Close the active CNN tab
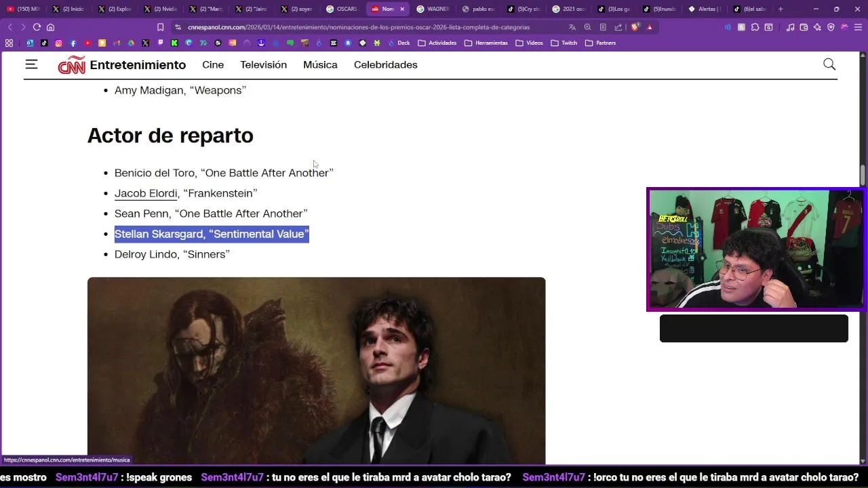868x488 pixels. coord(402,9)
